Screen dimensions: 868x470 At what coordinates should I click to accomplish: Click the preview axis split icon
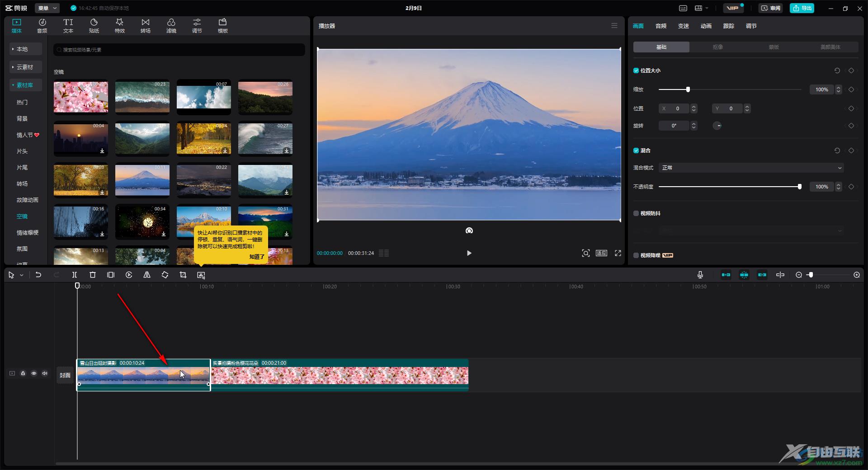click(780, 275)
